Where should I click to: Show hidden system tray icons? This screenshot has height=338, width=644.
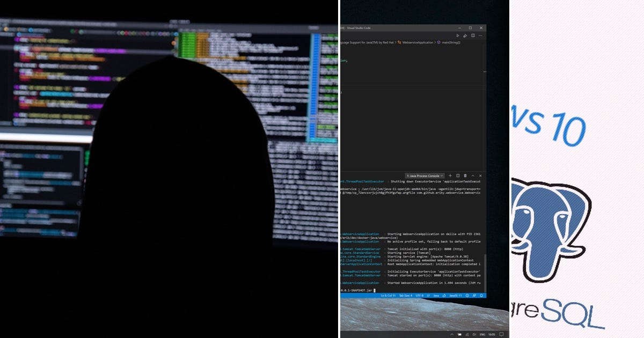click(452, 334)
